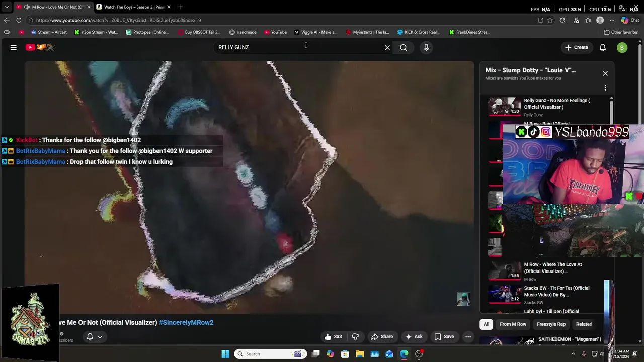
Task: Go back with the browser back arrow
Action: pyautogui.click(x=6, y=20)
